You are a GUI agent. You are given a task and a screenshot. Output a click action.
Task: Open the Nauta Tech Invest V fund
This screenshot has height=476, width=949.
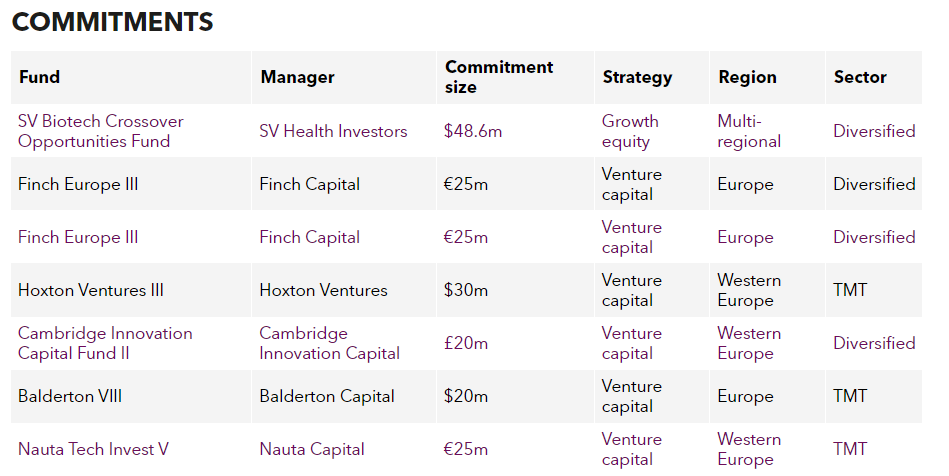[x=93, y=449]
